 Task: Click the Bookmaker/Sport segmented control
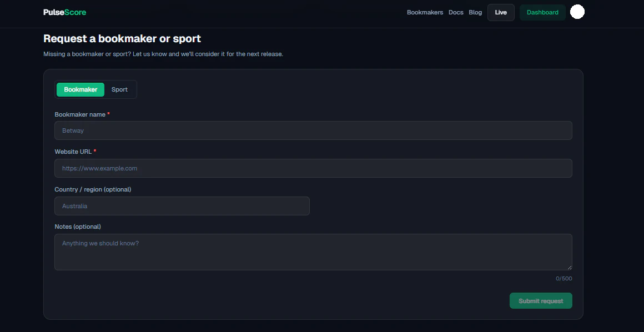[x=95, y=89]
